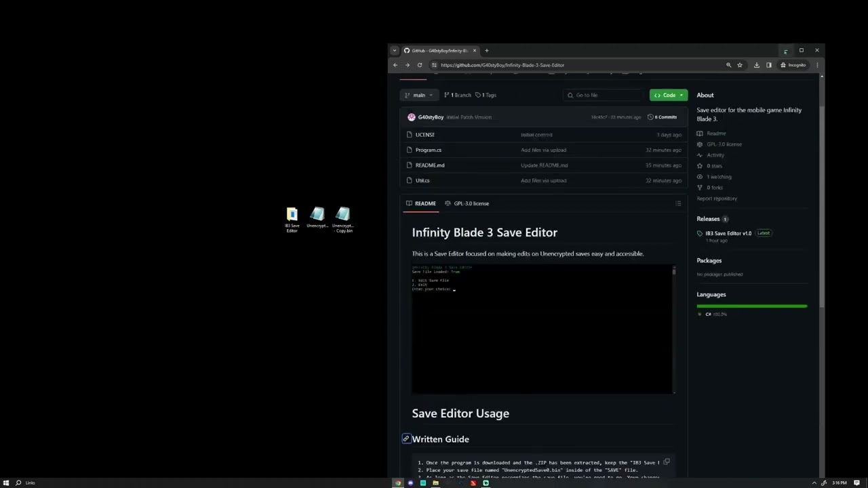Viewport: 868px width, 488px height.
Task: Open Chrome downloads
Action: click(757, 65)
